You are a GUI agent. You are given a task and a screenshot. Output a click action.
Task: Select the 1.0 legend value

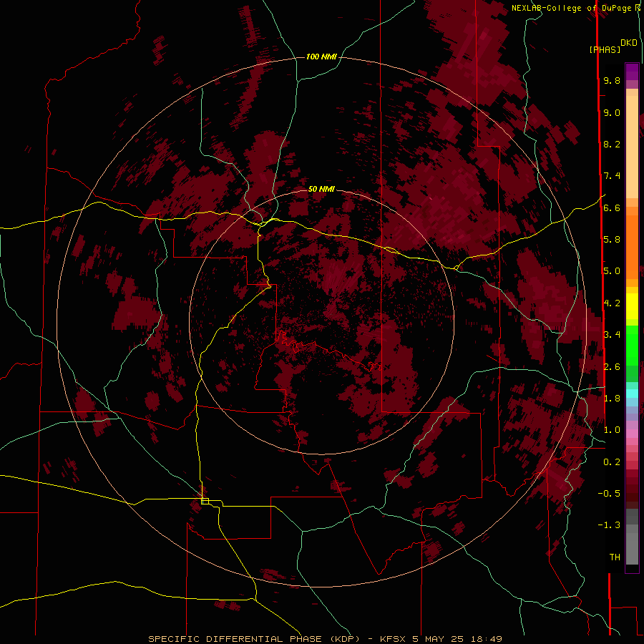(x=612, y=430)
